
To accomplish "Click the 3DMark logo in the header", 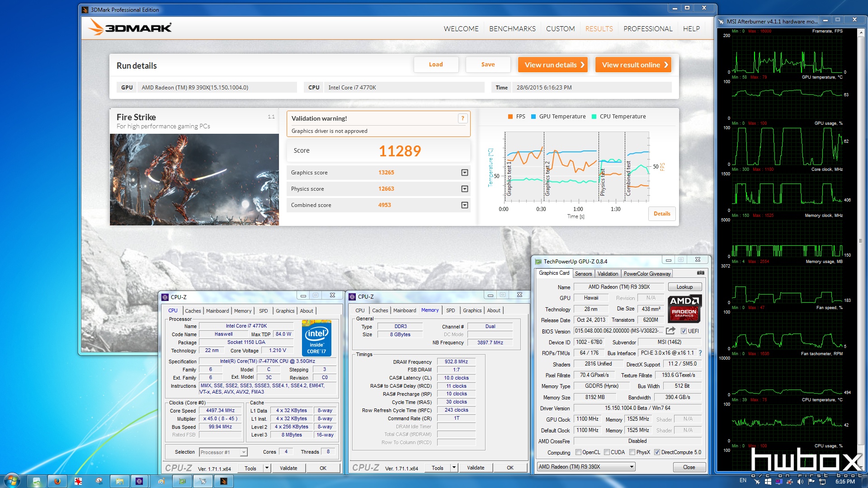I will click(x=130, y=28).
